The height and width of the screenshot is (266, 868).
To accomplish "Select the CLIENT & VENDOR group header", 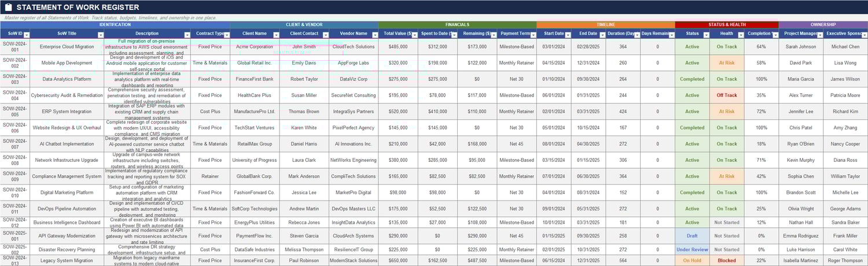I will (304, 25).
